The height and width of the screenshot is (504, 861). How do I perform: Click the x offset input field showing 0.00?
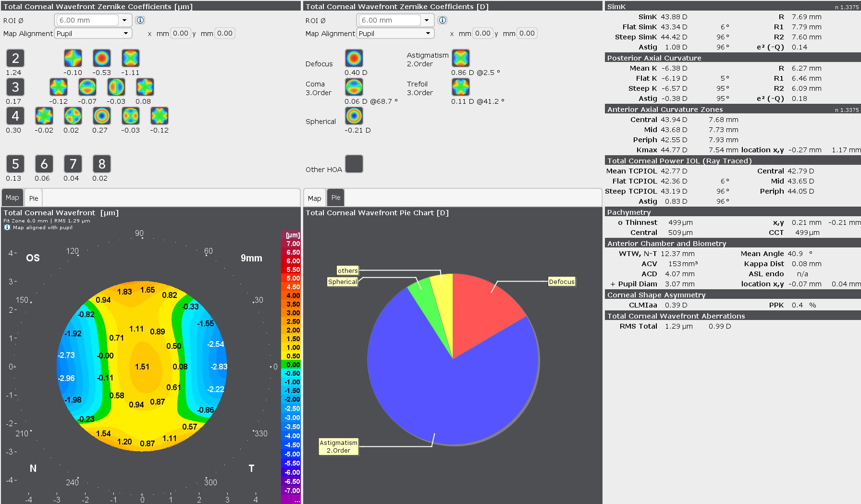[x=180, y=33]
